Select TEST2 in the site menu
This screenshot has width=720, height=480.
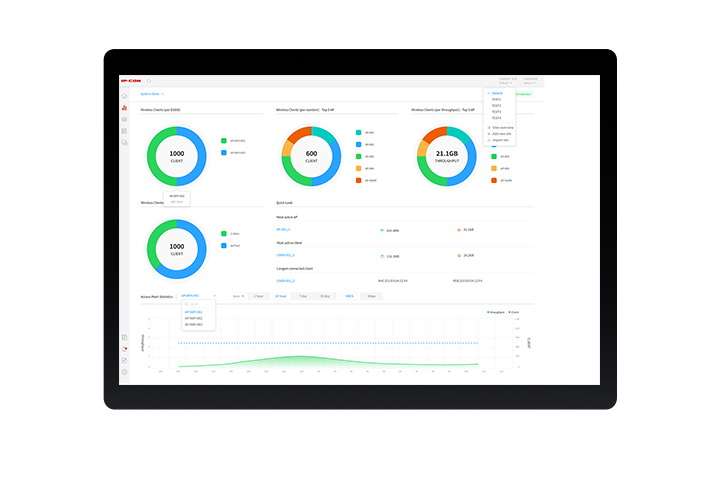[x=496, y=106]
